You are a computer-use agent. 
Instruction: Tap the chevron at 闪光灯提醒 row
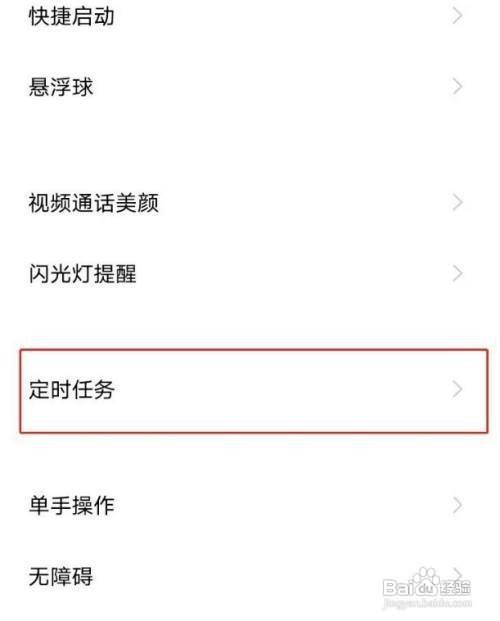pos(457,273)
